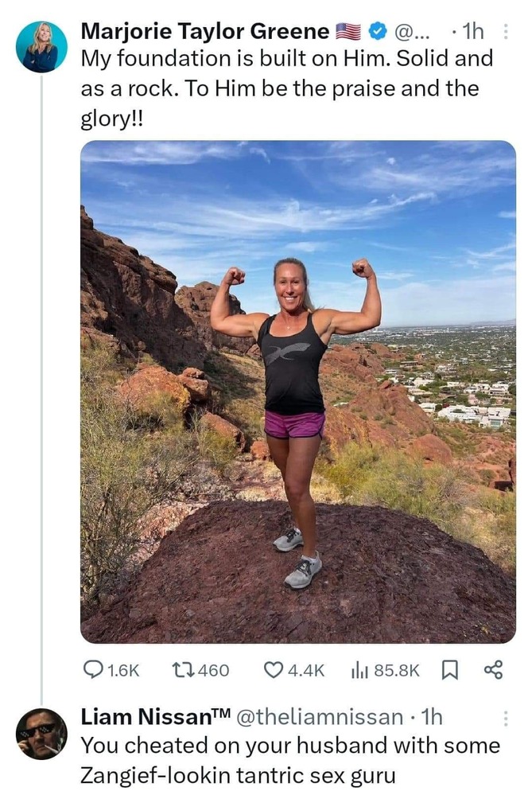Bookmark this post
This screenshot has height=795, width=532.
click(x=450, y=671)
